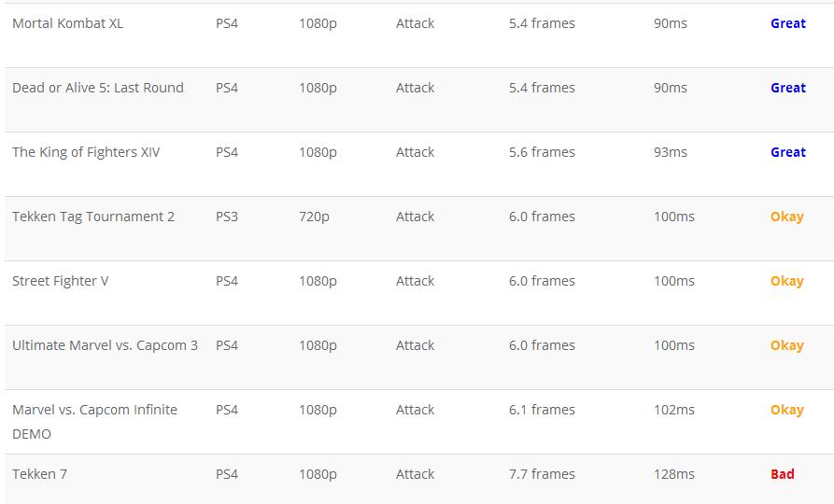Click the Great rating for Dead or Alive 5
Image resolution: width=834 pixels, height=504 pixels.
[787, 88]
